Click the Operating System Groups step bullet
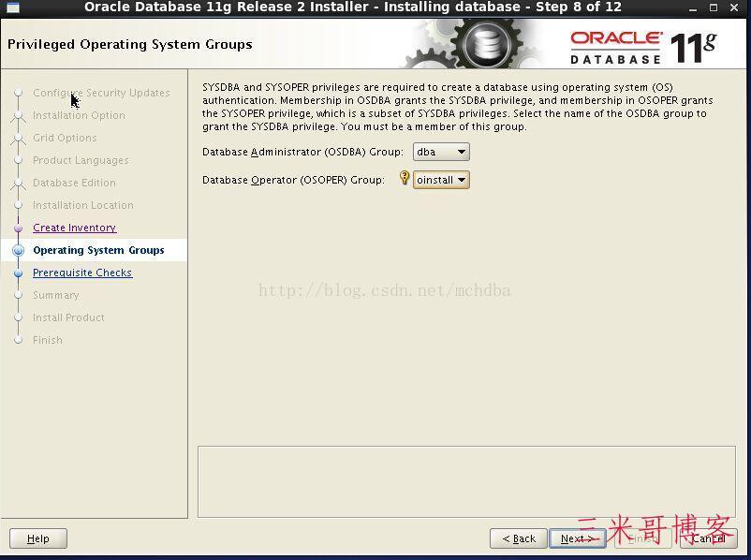Viewport: 751px width, 560px height. 18,250
